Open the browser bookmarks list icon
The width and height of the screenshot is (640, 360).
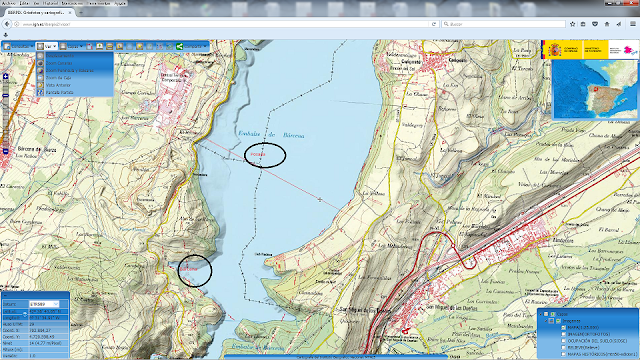(x=583, y=24)
